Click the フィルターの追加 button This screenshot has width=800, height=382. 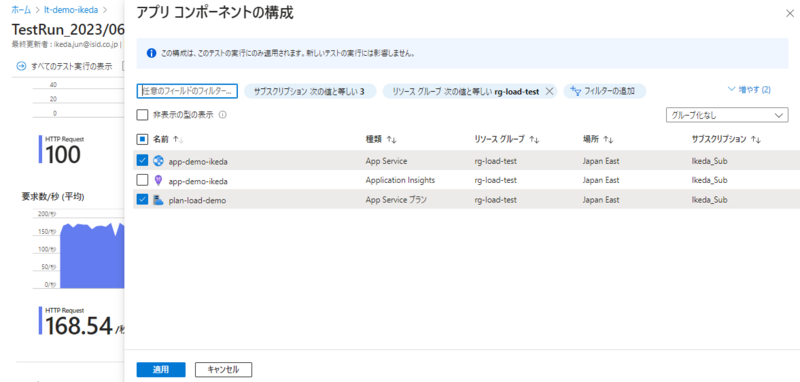click(605, 91)
